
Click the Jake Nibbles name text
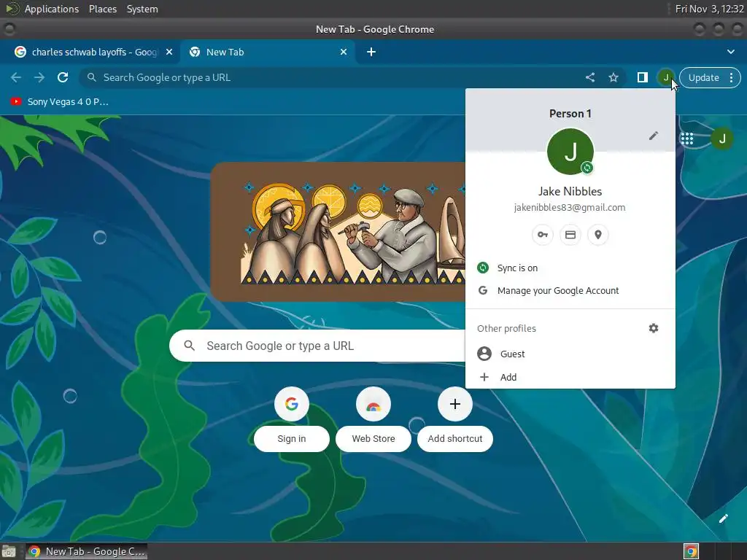(570, 192)
